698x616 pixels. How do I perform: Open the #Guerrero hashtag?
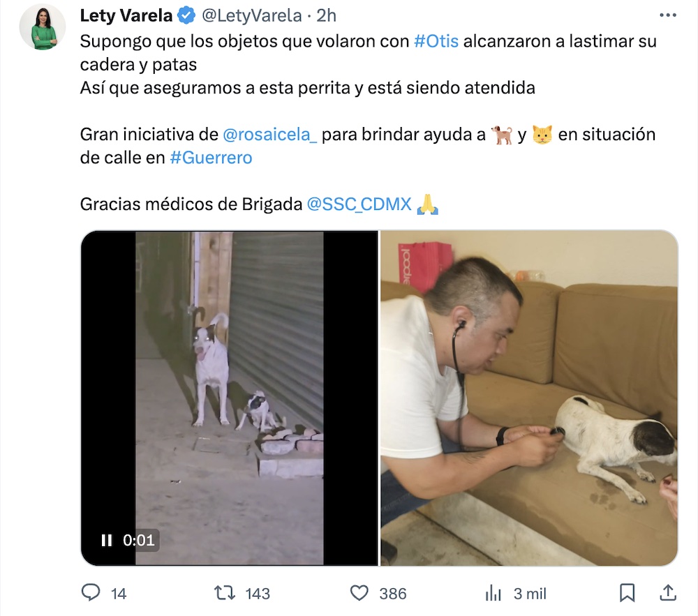[211, 158]
